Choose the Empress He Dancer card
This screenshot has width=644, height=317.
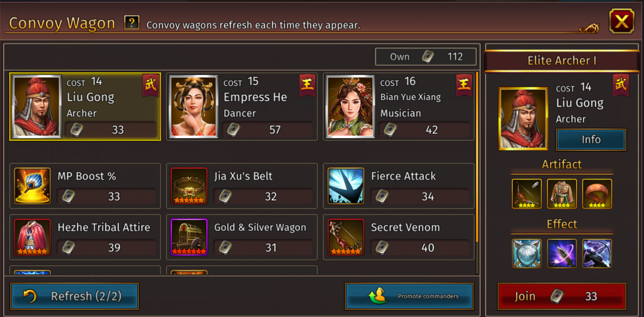(242, 107)
